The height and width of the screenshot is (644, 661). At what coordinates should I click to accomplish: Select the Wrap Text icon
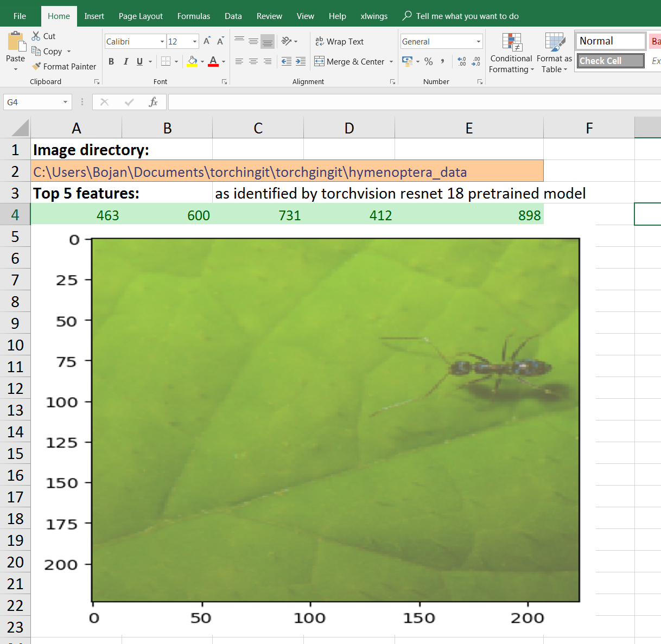(319, 41)
